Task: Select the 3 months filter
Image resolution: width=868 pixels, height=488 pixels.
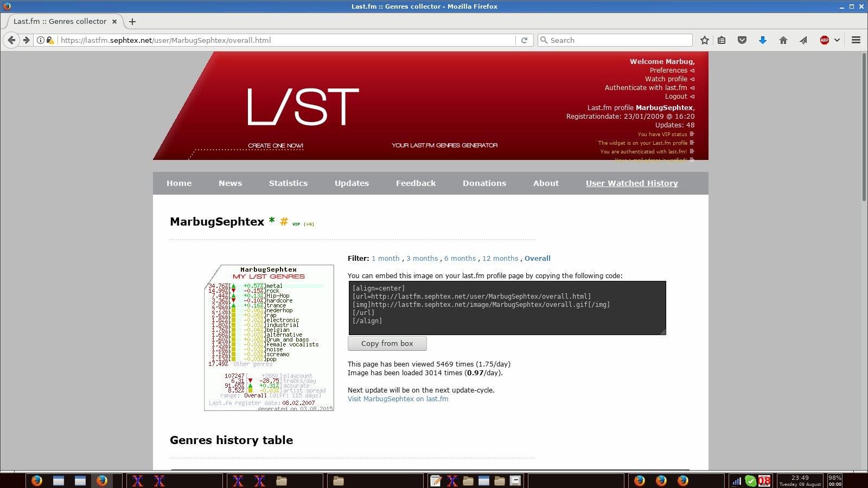Action: [x=422, y=259]
